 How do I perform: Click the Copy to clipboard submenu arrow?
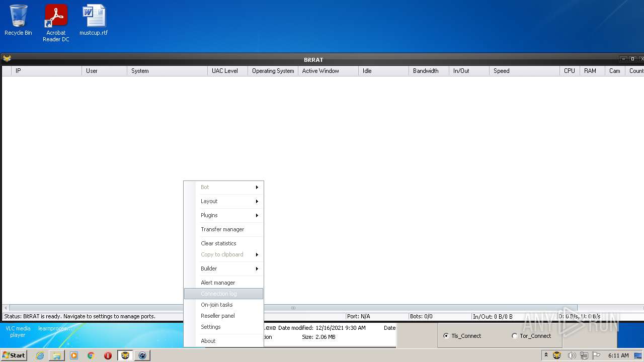[x=257, y=254]
